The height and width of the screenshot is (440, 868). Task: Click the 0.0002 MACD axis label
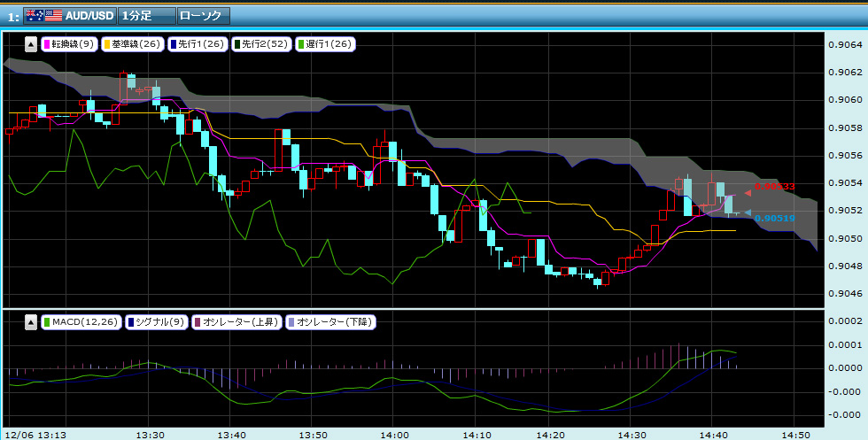click(x=845, y=321)
